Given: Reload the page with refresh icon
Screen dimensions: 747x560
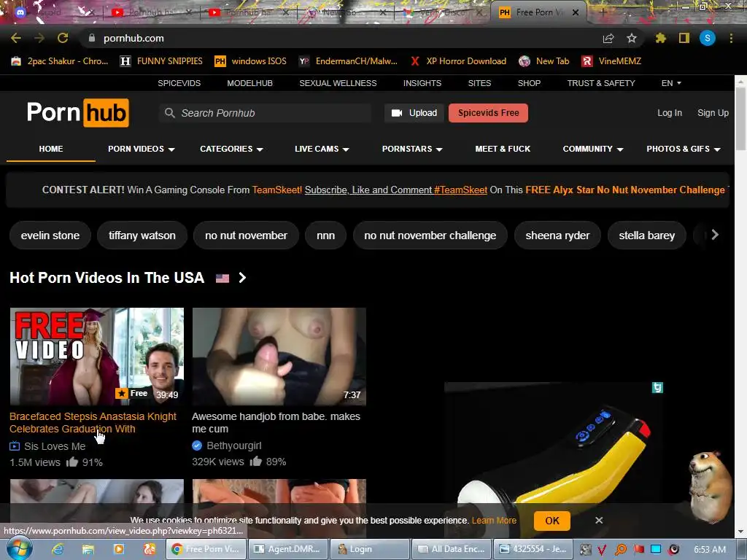Looking at the screenshot, I should point(63,38).
